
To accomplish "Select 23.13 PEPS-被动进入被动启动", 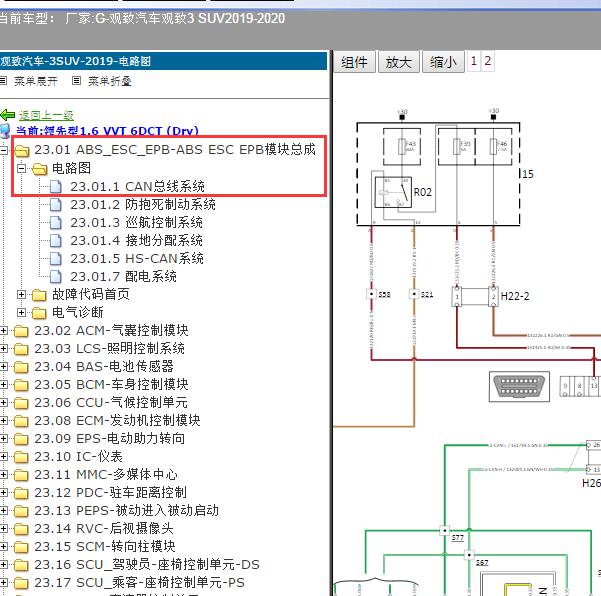I will [x=126, y=511].
